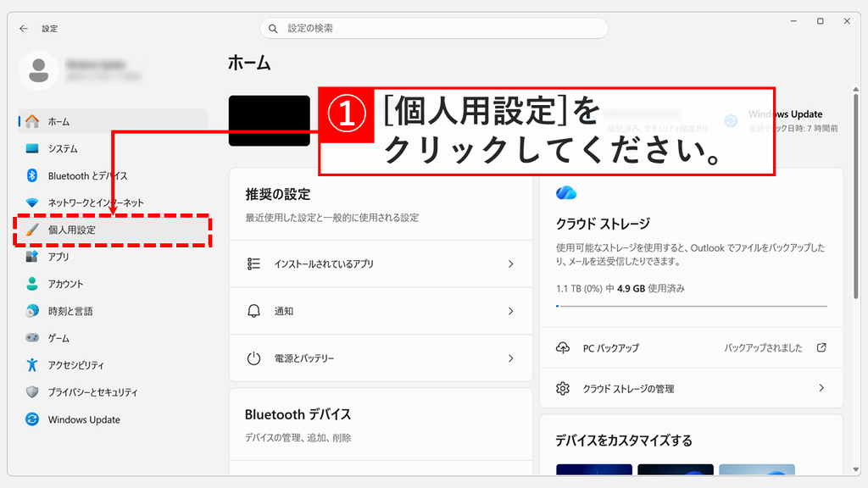Click the Apps icon in sidebar
Screen dimensions: 868x488
(33, 257)
